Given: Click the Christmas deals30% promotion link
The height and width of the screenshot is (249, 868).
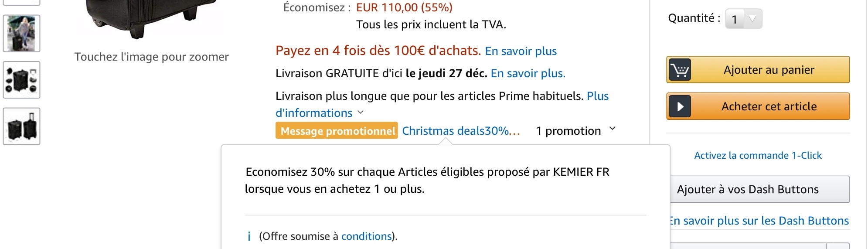Looking at the screenshot, I should click(x=460, y=131).
